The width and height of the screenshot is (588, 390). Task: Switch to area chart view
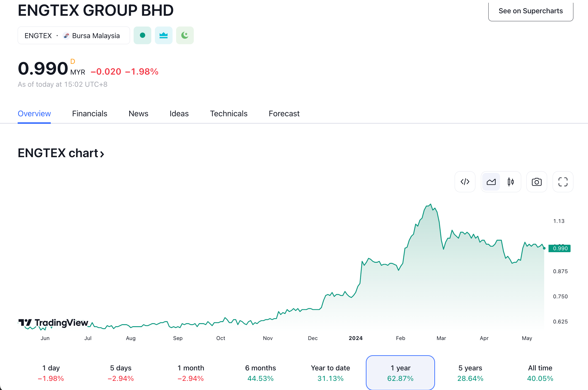[x=491, y=182]
